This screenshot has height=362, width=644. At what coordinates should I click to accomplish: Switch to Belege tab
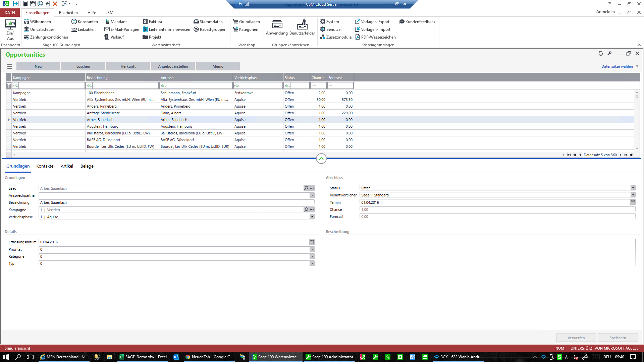click(87, 166)
